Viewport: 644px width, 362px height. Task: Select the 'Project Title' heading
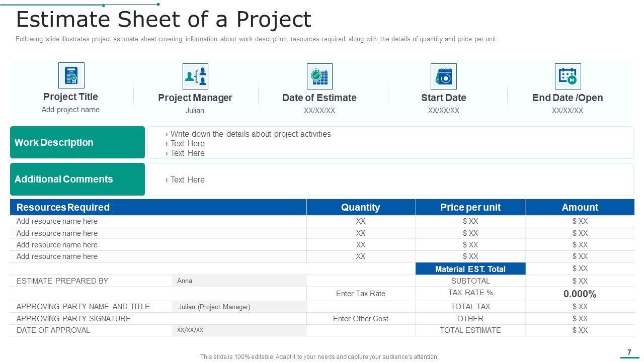[70, 97]
